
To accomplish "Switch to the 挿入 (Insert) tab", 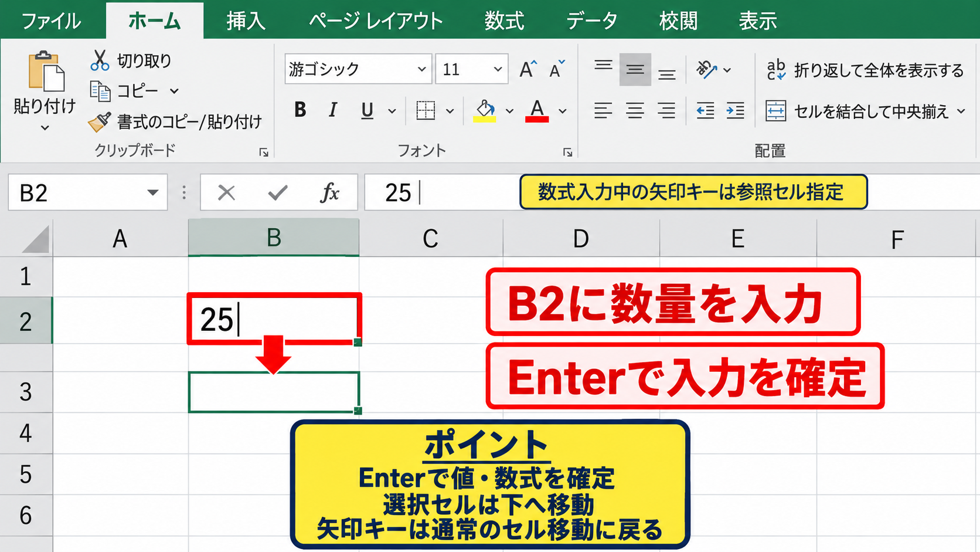I will (x=246, y=21).
